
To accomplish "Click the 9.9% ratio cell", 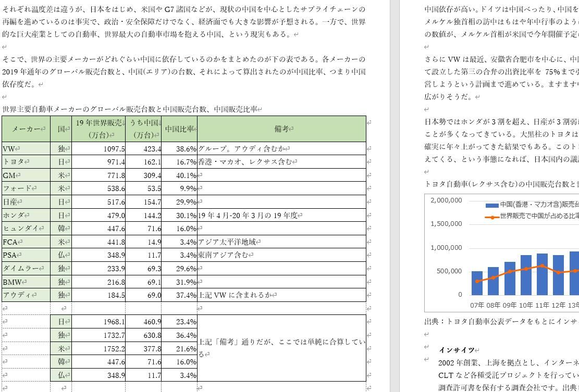I will (x=179, y=188).
